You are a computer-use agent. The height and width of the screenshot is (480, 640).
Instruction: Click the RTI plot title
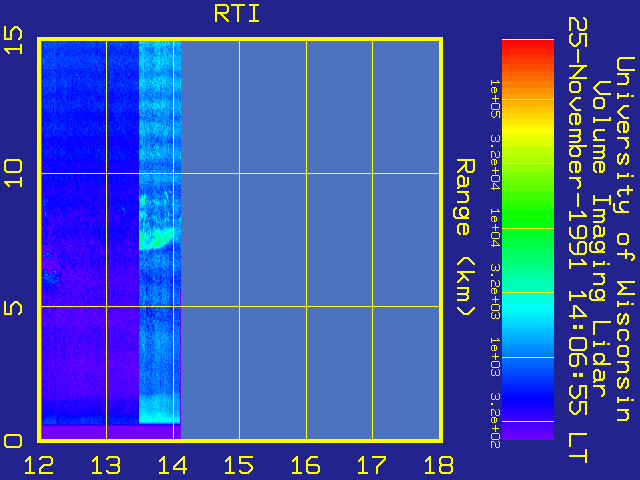(x=237, y=14)
